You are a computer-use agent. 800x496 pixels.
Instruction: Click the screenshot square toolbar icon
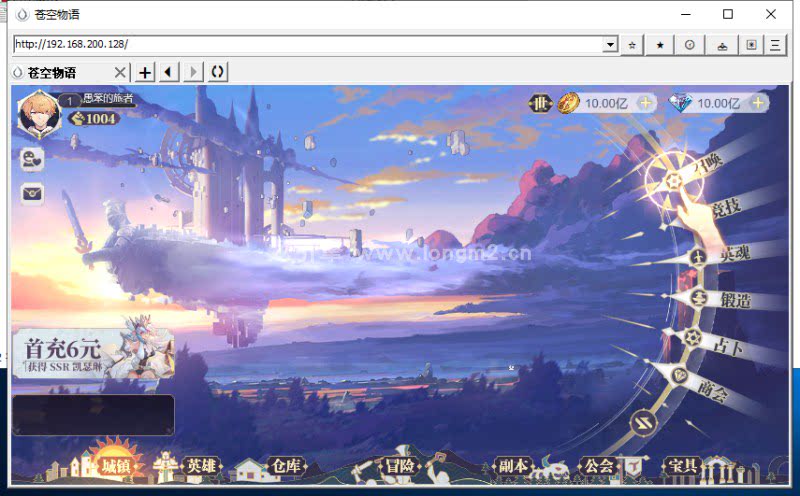[x=751, y=45]
